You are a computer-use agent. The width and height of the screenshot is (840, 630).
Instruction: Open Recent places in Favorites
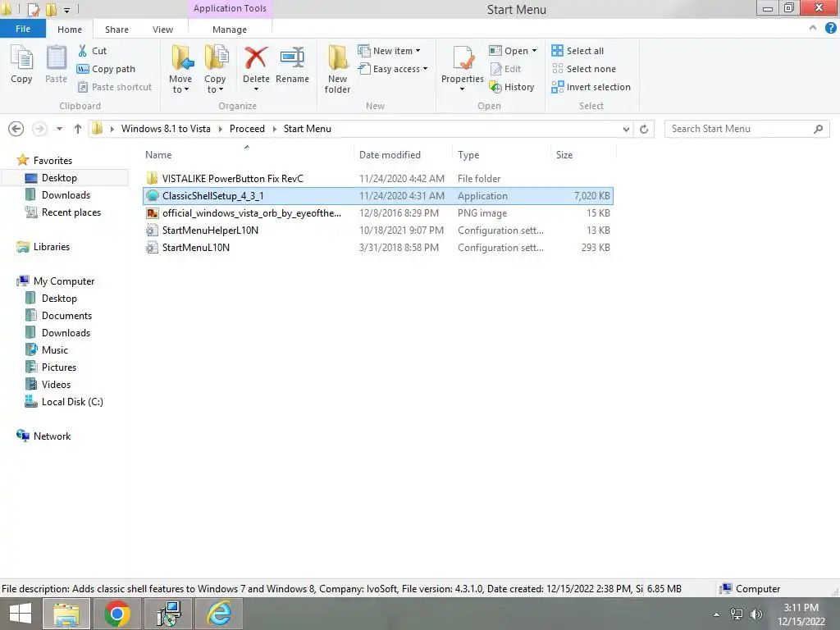tap(71, 212)
